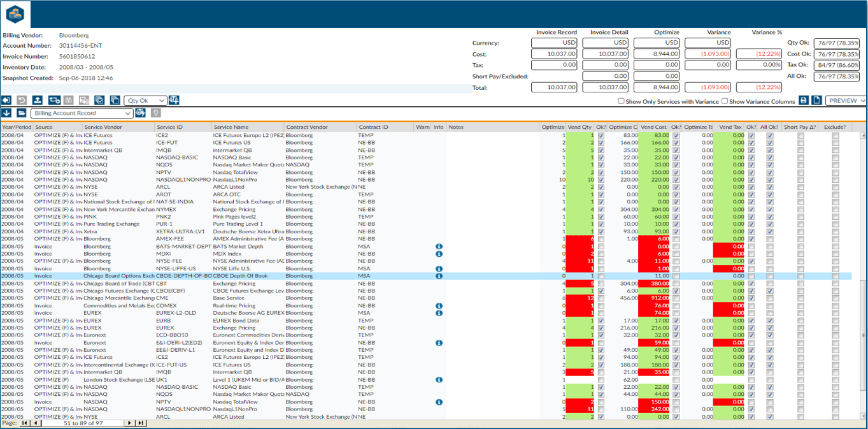Go to first page of records
868x429 pixels.
[x=25, y=423]
